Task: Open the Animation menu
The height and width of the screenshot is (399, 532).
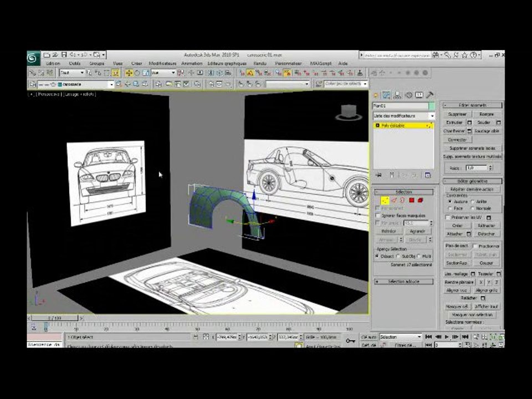Action: click(x=192, y=63)
